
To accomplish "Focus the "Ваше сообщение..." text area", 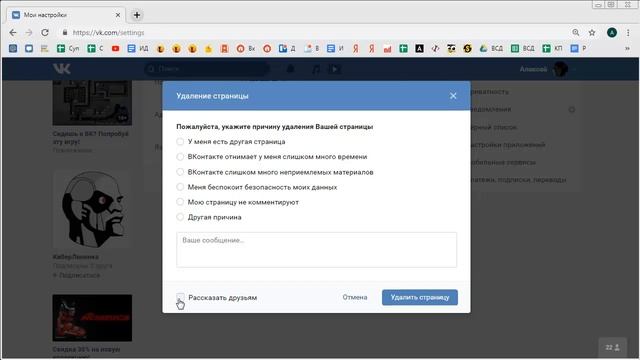I will 316,250.
